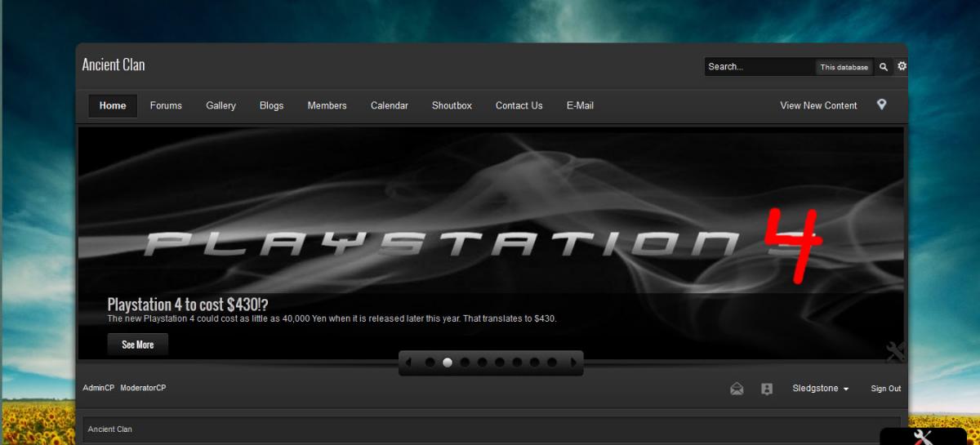Open the messenger envelope icon
The width and height of the screenshot is (980, 445).
[737, 389]
